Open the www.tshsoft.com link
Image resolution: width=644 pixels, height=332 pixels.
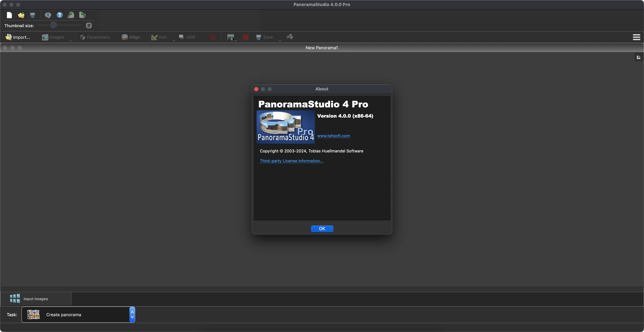334,136
